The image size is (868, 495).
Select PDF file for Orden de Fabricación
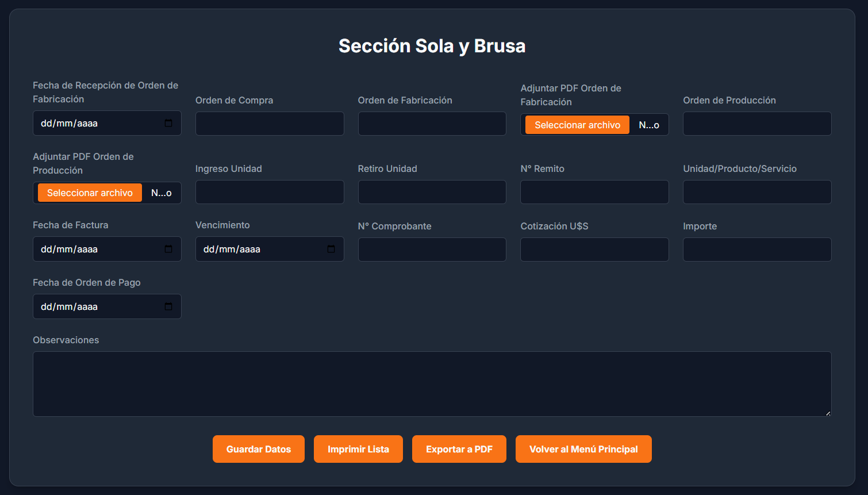tap(576, 124)
